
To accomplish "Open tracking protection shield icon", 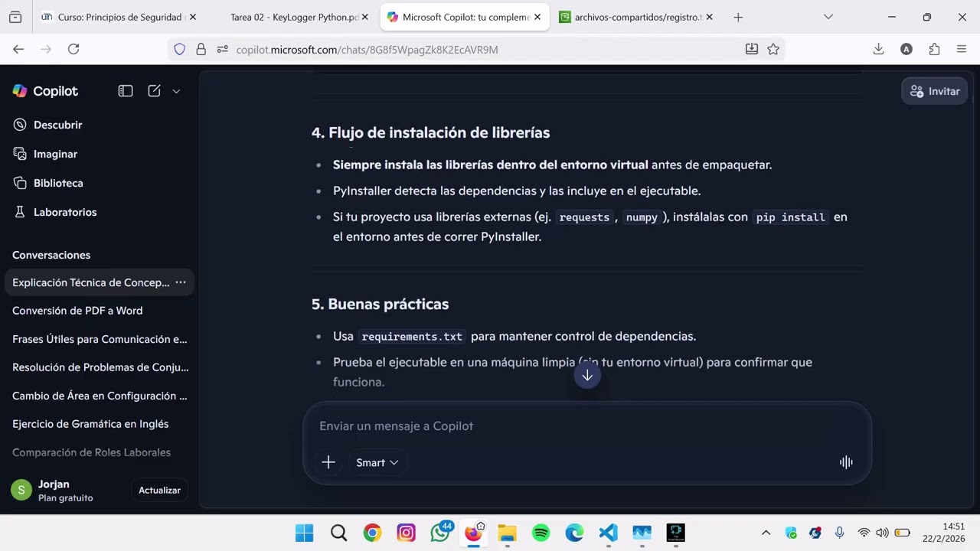I will [179, 49].
